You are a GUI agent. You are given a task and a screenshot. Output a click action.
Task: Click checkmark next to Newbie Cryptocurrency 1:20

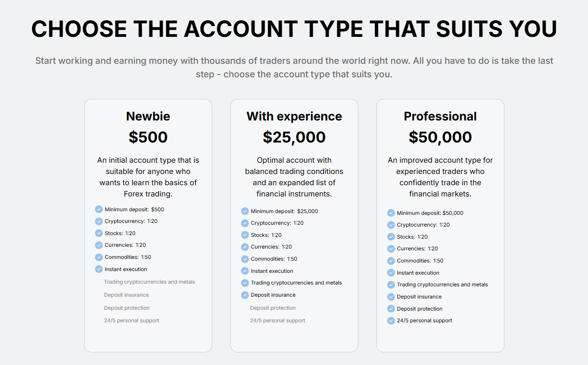click(x=99, y=221)
